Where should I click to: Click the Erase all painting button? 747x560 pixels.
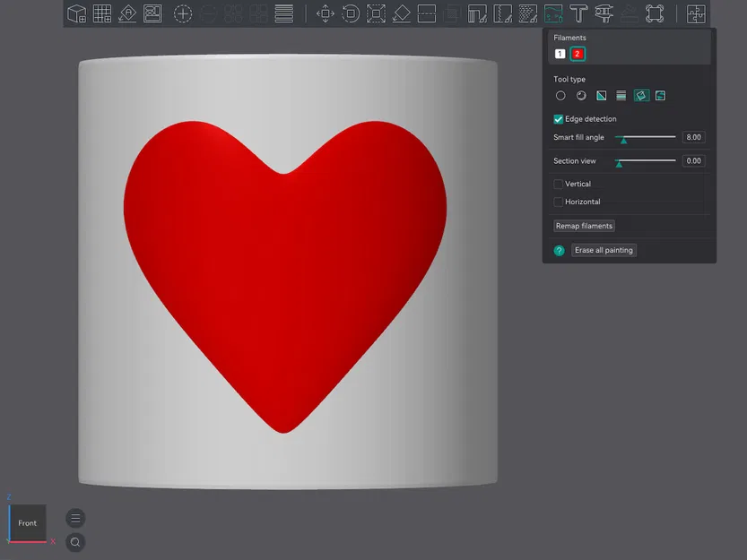pos(604,250)
